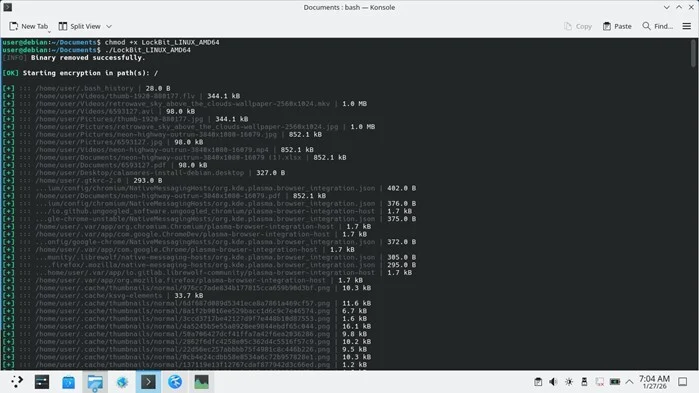This screenshot has width=699, height=393.
Task: Click the retrowave wallpaper .mkv 1.0 MB line
Action: [x=185, y=104]
